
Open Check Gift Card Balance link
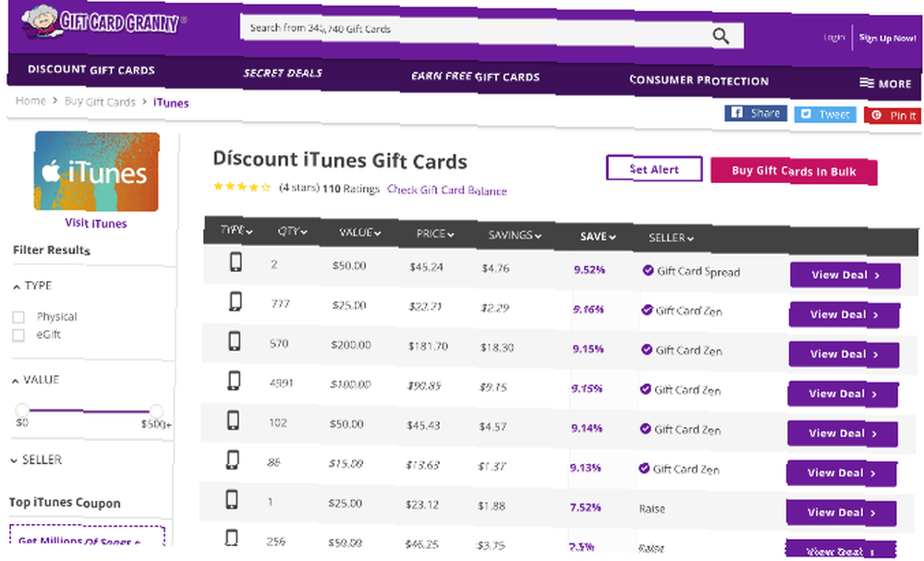click(x=446, y=189)
